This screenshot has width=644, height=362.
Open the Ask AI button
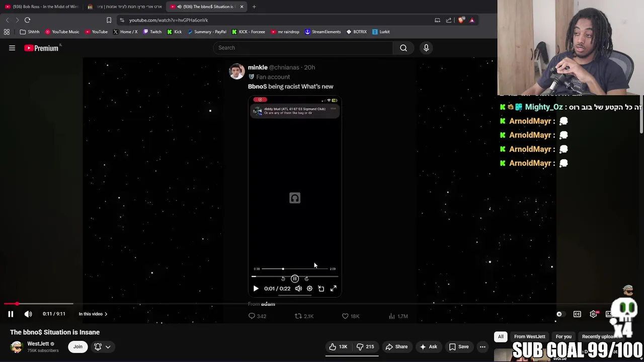click(x=428, y=346)
